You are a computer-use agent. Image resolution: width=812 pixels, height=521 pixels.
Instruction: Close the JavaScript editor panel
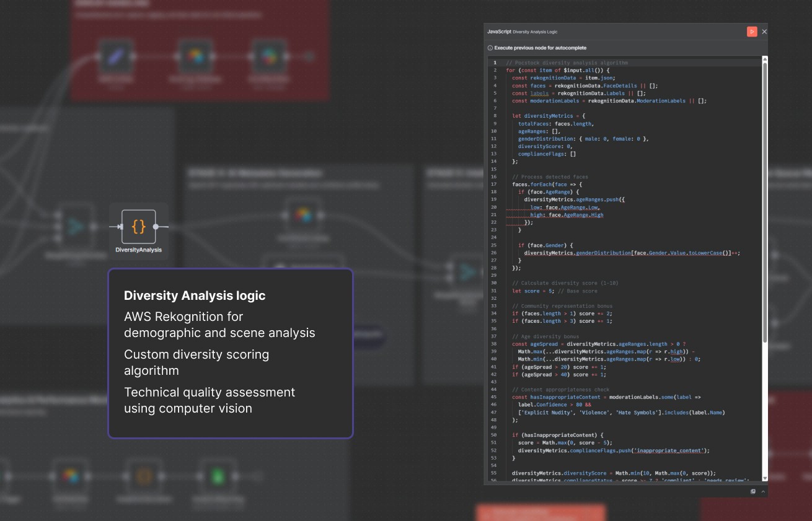tap(764, 32)
